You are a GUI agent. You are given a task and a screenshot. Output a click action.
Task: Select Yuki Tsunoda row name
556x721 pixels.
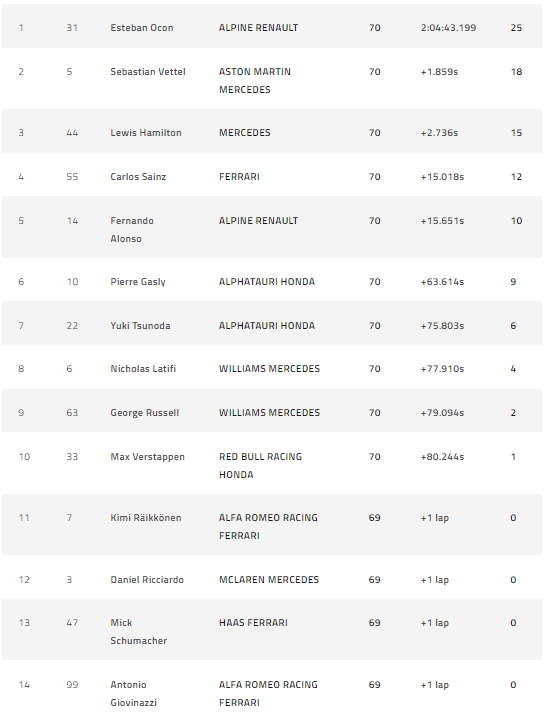(140, 326)
